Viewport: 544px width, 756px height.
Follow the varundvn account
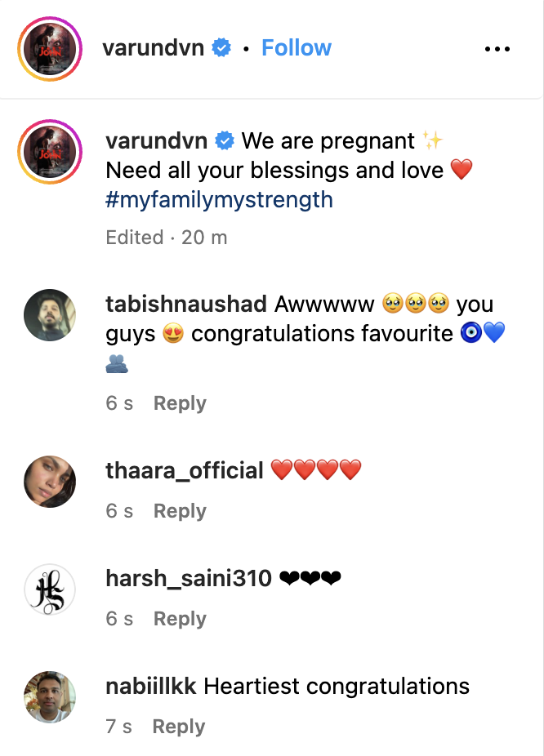click(297, 47)
